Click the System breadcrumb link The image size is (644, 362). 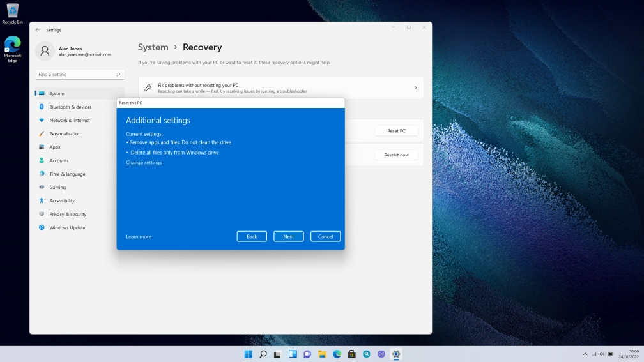(153, 47)
